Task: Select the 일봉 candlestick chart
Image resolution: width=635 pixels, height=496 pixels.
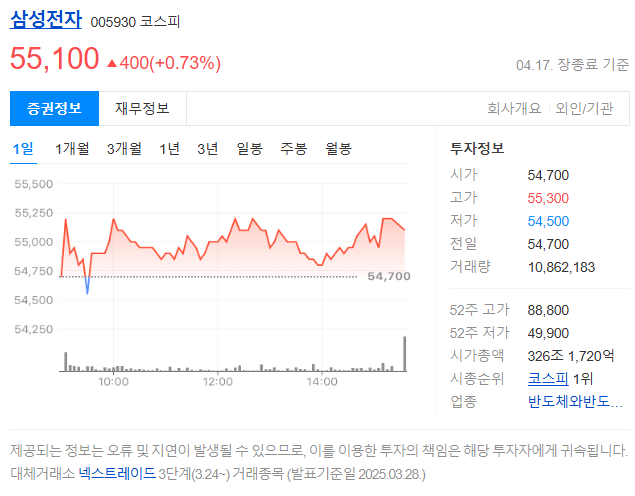Action: (249, 149)
